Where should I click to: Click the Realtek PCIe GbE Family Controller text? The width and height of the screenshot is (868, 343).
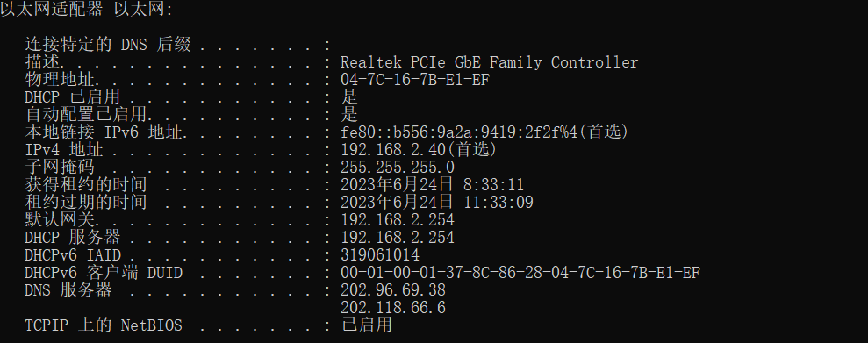pos(490,62)
